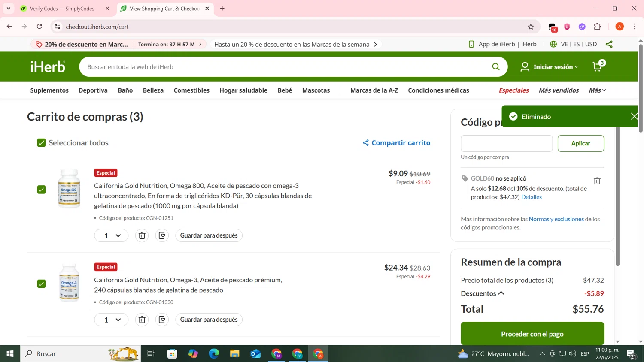Screen dimensions: 644x362
Task: Click the uBlock shield extension icon
Action: tap(567, 27)
